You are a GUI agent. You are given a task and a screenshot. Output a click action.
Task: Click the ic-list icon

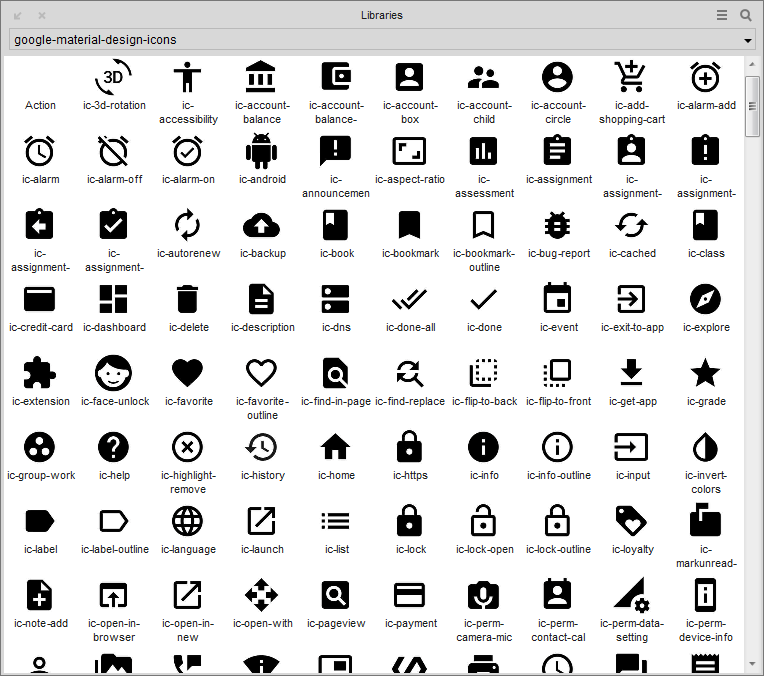click(x=335, y=521)
